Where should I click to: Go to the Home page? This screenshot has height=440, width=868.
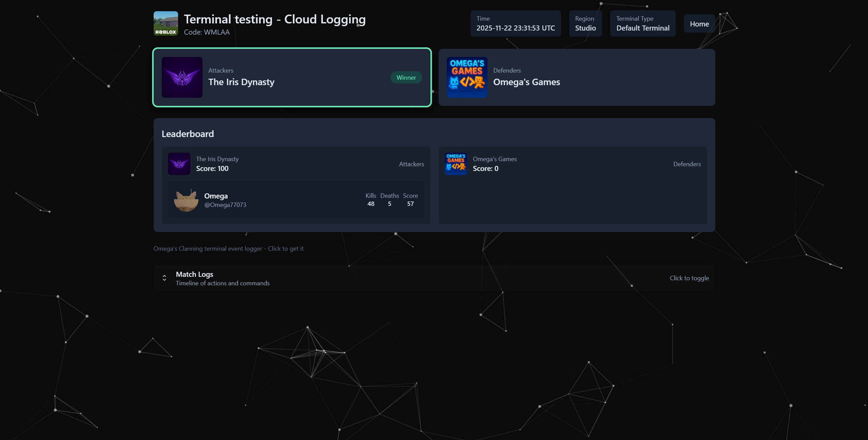[699, 24]
